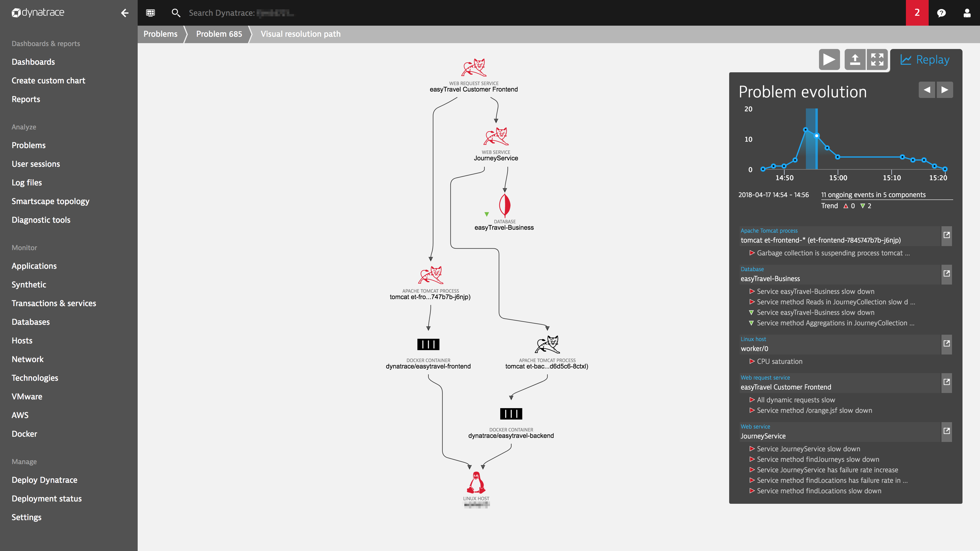Open the user account icon
980x551 pixels.
click(x=967, y=13)
